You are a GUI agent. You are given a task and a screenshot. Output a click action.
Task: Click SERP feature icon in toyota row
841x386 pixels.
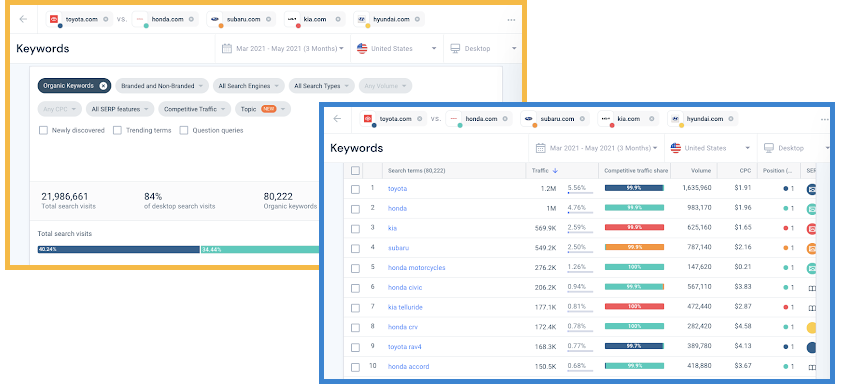click(812, 189)
